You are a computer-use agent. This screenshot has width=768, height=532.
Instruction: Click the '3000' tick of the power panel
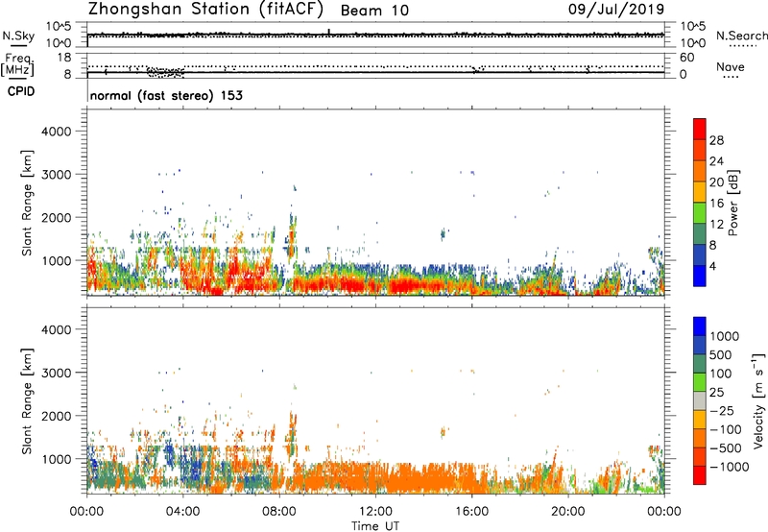[x=56, y=175]
